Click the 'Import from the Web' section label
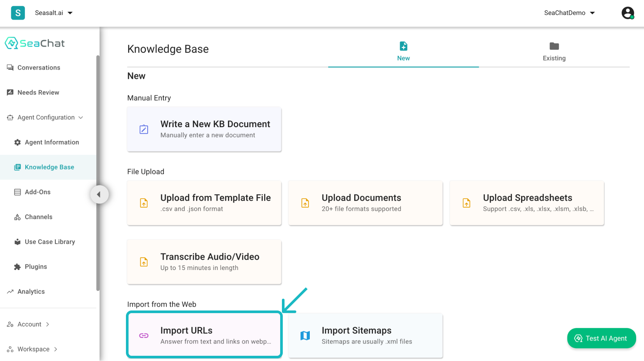Screen dimensions: 644x361 point(162,304)
